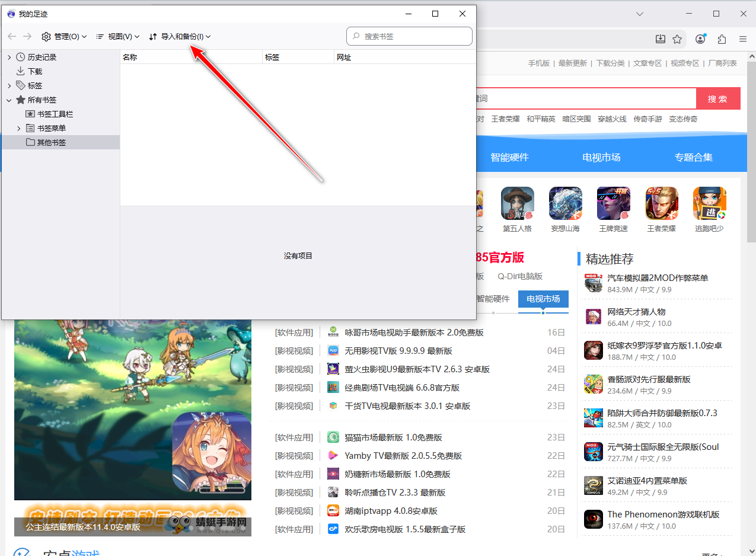Open 咏哥市场电视助手最新版本 2.0免费版
Viewport: 756px width, 556px height.
click(x=414, y=333)
